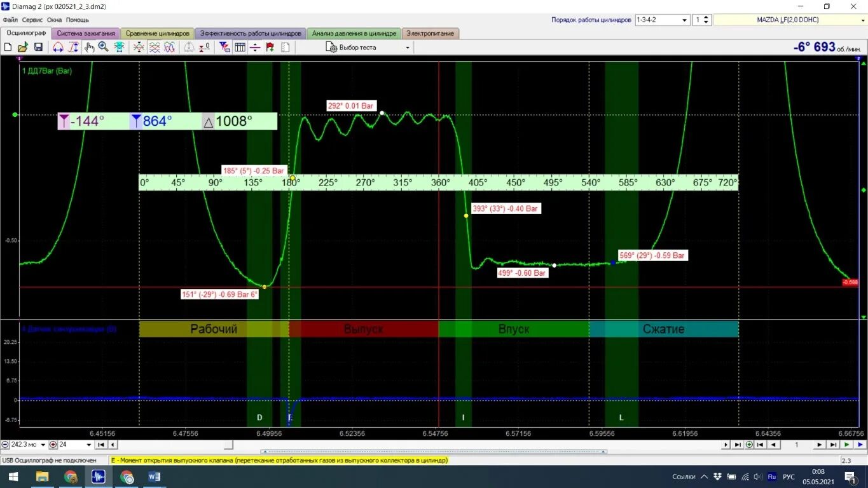Select the 151° (-29°) -0.69 Bar marker label
Image resolution: width=868 pixels, height=488 pixels.
(219, 294)
